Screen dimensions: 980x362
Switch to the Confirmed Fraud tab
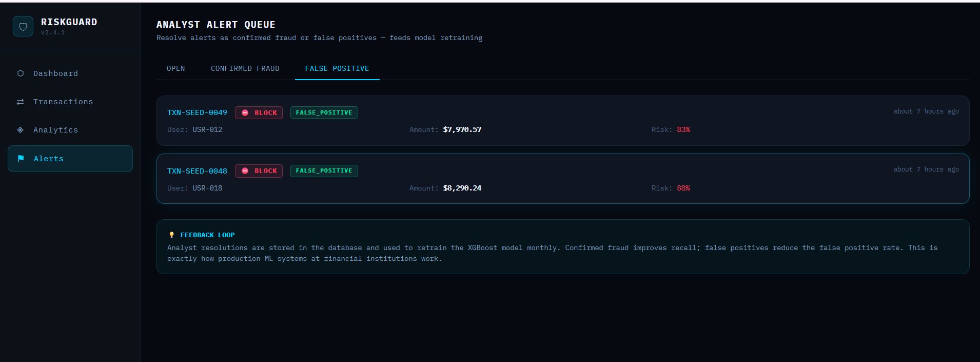point(245,68)
